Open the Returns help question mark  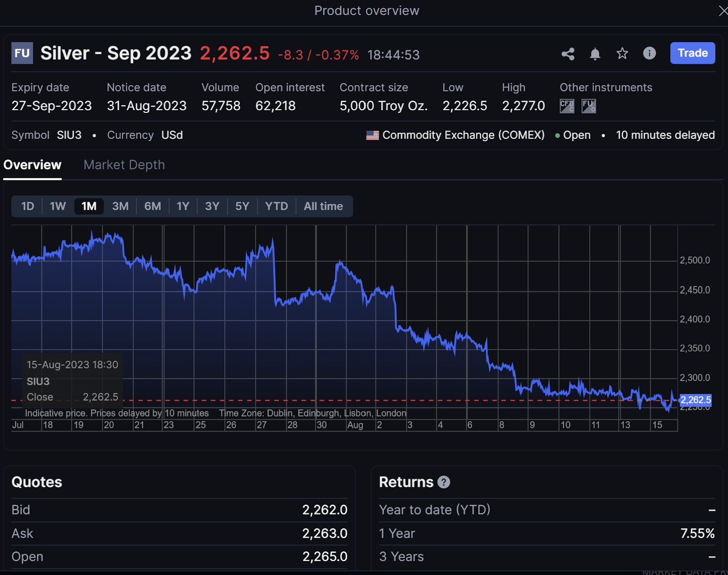tap(444, 482)
